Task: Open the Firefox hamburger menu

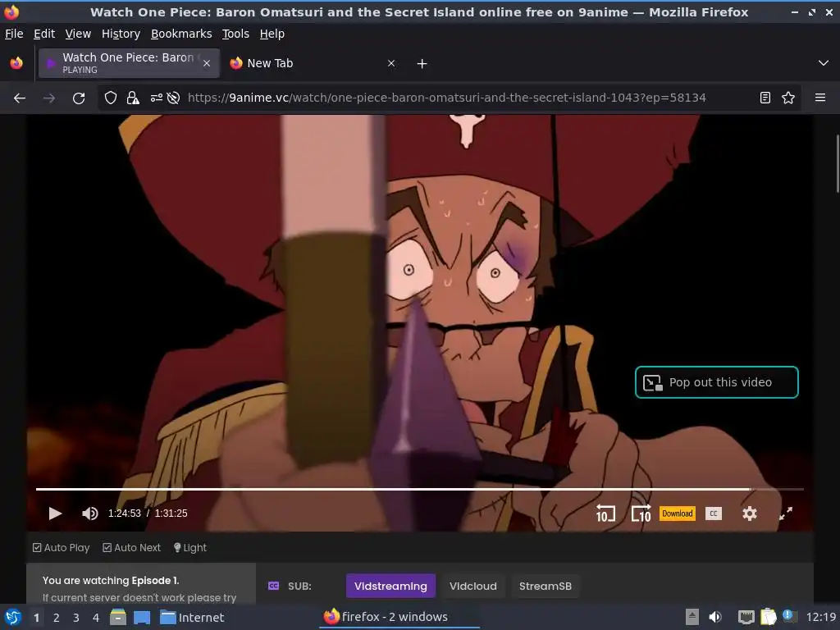Action: (x=820, y=98)
